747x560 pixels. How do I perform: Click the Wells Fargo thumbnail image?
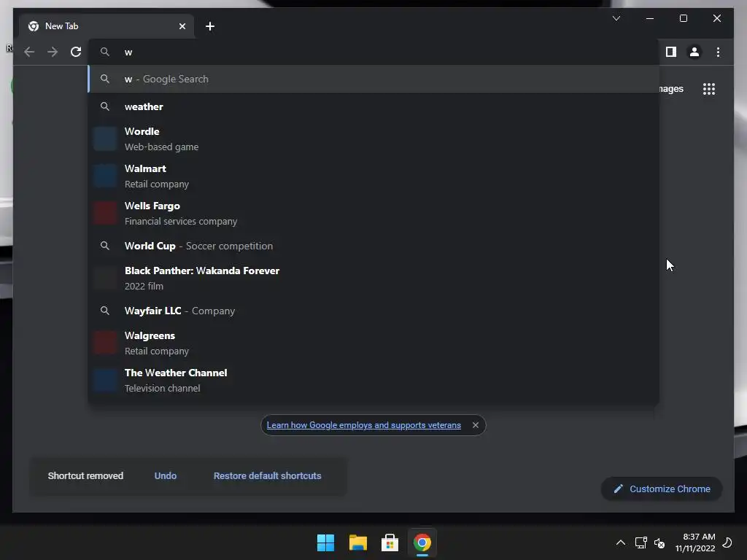point(105,214)
